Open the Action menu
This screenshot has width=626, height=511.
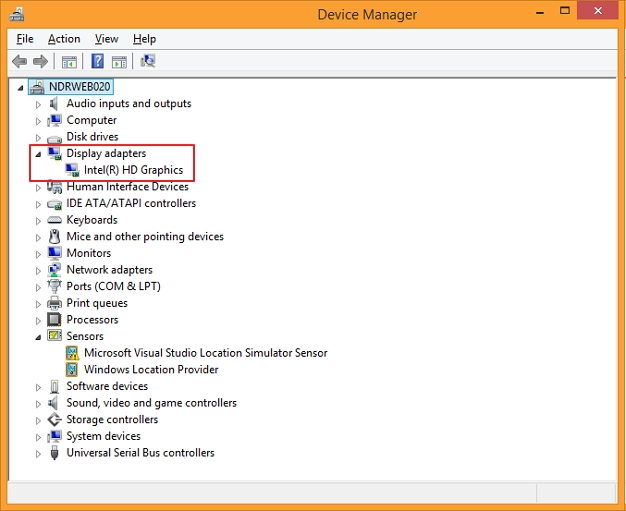[x=64, y=39]
